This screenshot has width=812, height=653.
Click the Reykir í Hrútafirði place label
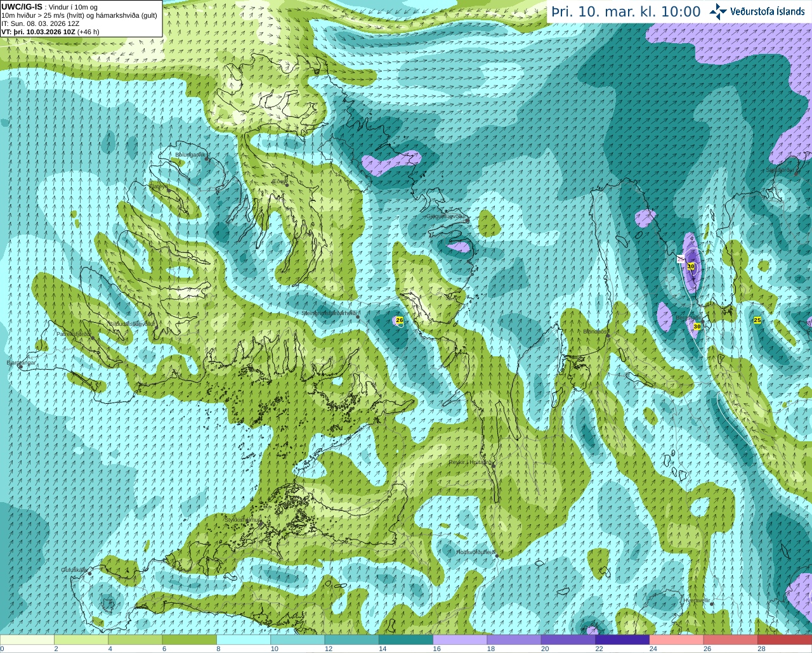471,462
